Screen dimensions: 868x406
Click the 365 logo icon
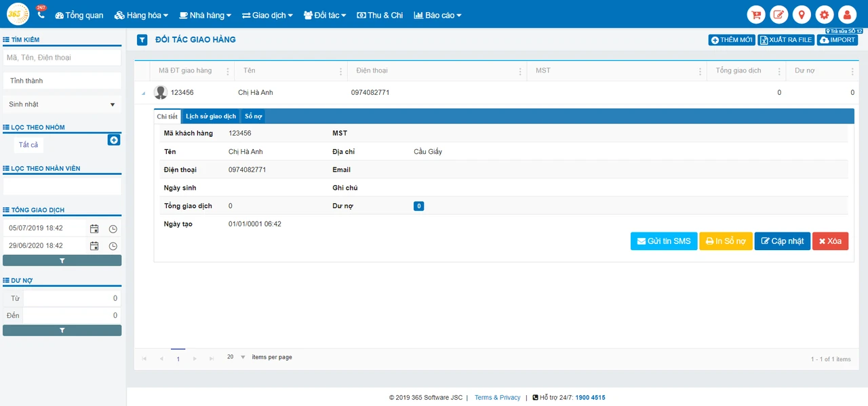[x=18, y=14]
